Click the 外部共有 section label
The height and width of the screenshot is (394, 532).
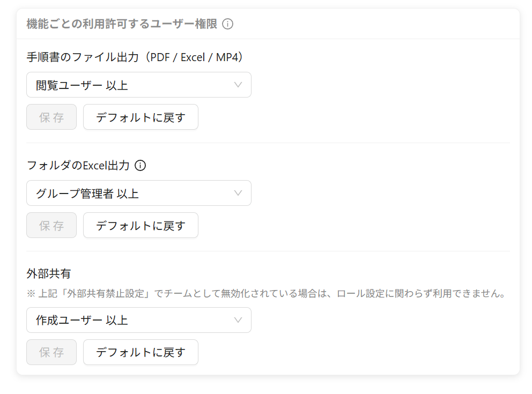coord(48,273)
